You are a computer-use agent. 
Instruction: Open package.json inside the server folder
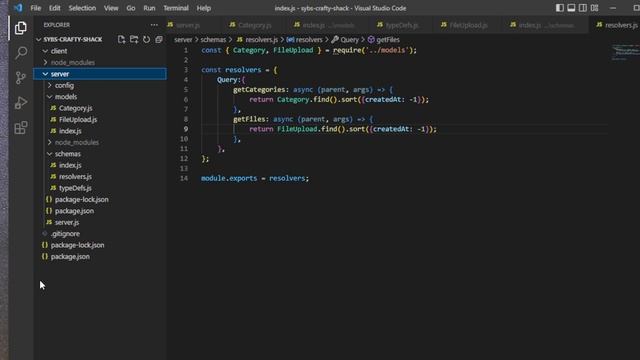pyautogui.click(x=74, y=211)
